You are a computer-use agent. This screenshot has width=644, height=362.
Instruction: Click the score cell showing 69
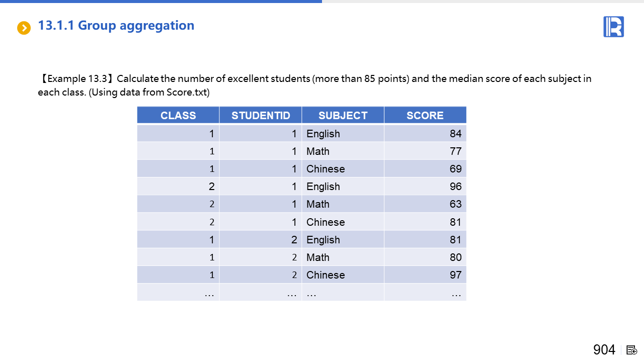455,169
